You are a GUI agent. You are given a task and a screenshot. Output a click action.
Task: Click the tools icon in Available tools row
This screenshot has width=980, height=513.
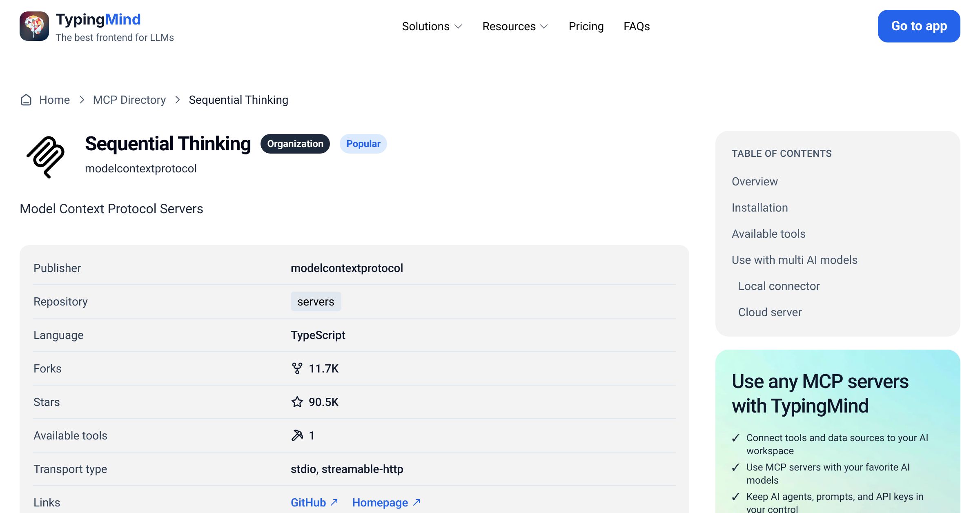click(297, 435)
